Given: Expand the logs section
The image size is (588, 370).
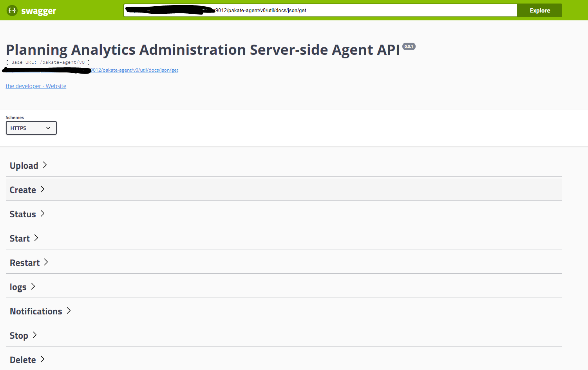Looking at the screenshot, I should (284, 287).
